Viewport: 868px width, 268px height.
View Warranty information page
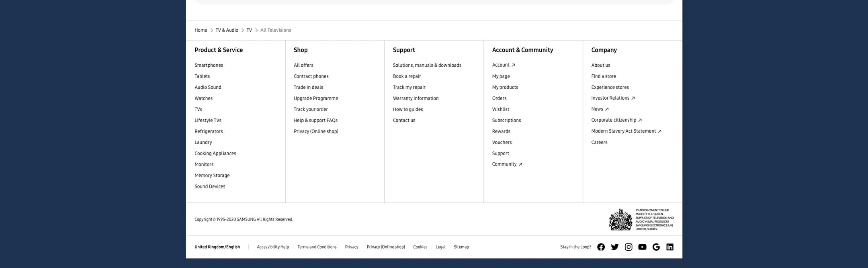pos(416,98)
